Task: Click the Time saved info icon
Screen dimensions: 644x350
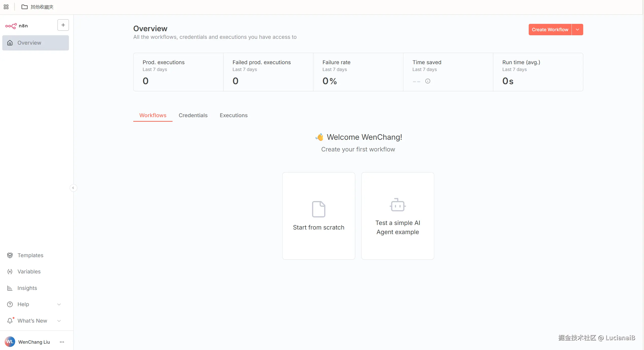Action: click(x=428, y=81)
